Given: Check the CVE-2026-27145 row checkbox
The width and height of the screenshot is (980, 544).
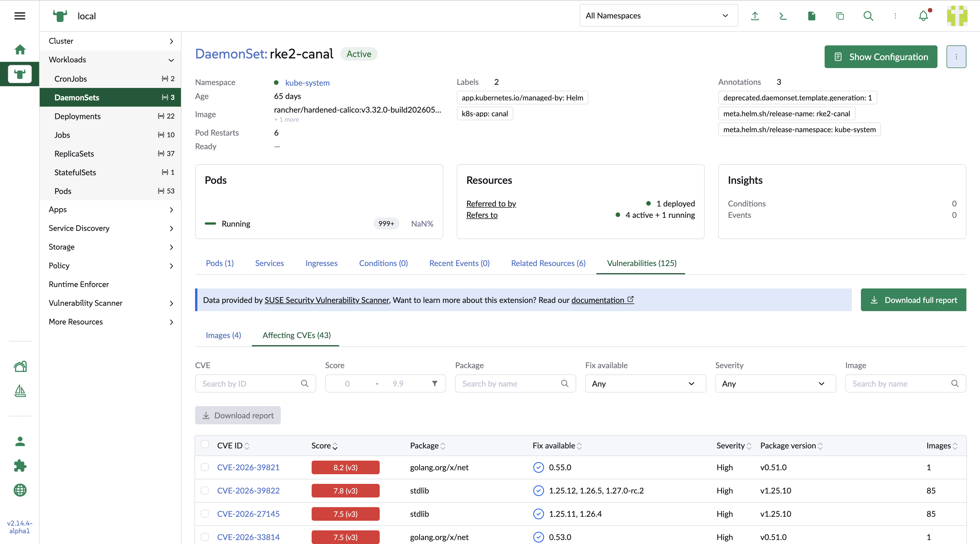Looking at the screenshot, I should pyautogui.click(x=205, y=514).
